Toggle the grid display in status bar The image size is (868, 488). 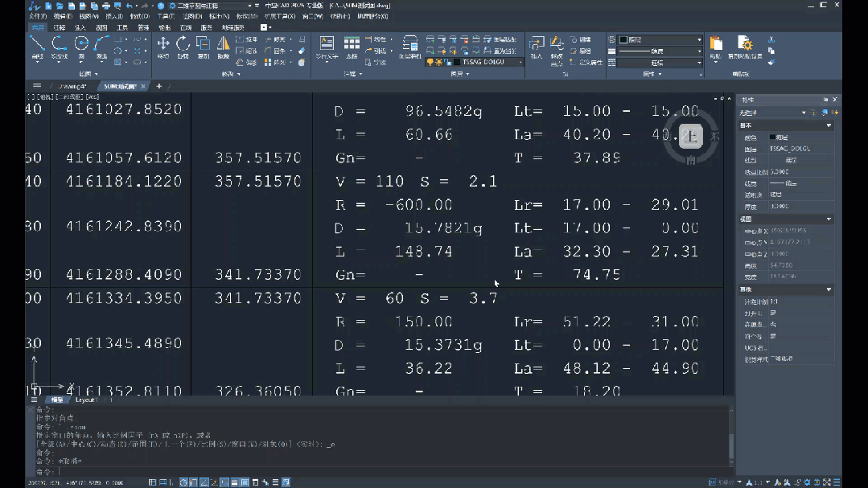[x=153, y=482]
